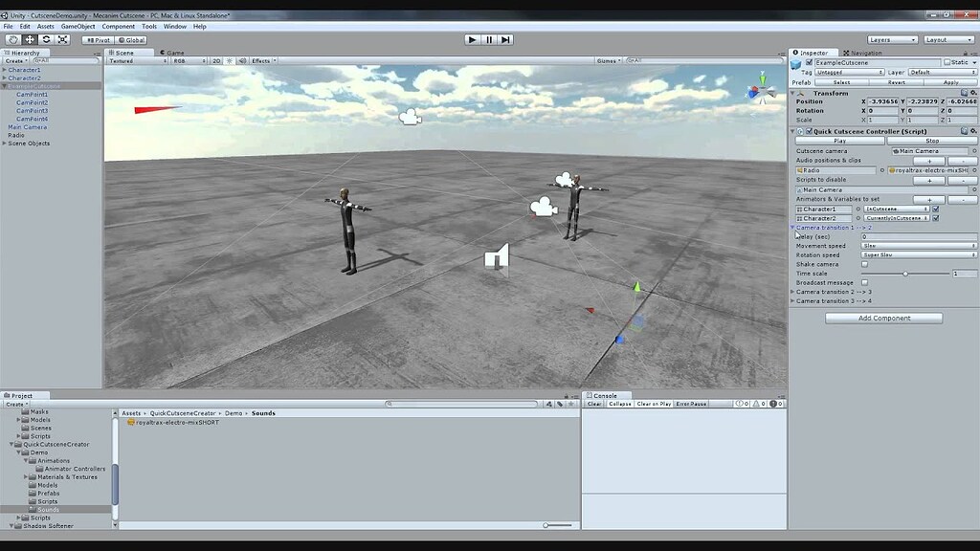Toggle scene lighting in the Scene view bar
The width and height of the screenshot is (980, 551).
tap(230, 59)
